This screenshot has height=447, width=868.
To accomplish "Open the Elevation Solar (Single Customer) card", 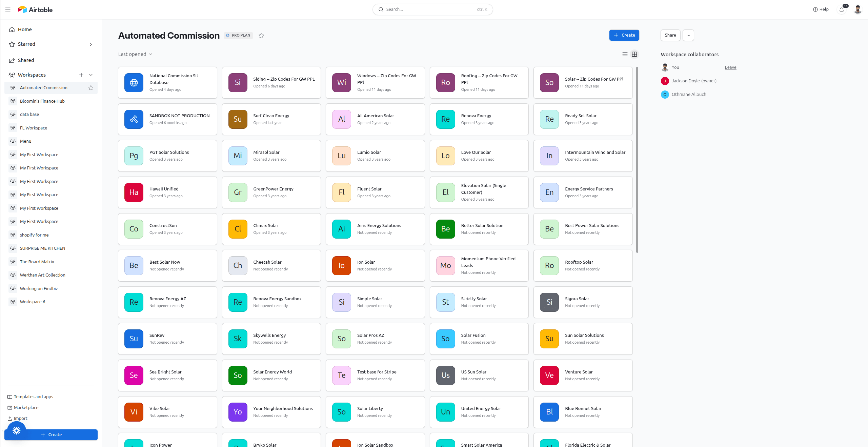I will 479,192.
